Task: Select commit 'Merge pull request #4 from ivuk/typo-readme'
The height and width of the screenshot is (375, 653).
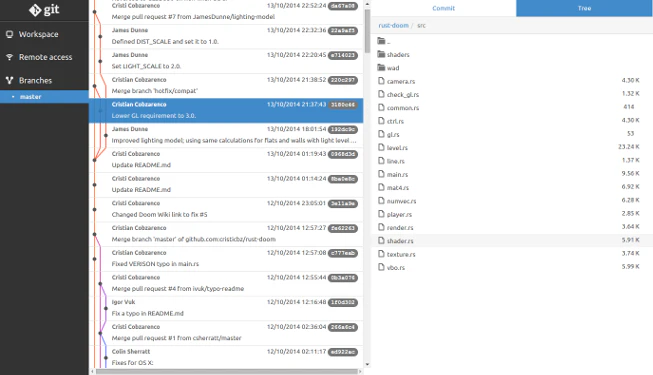Action: pyautogui.click(x=226, y=283)
